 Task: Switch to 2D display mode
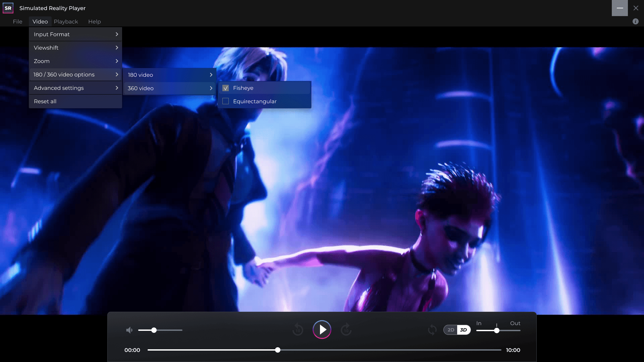451,330
